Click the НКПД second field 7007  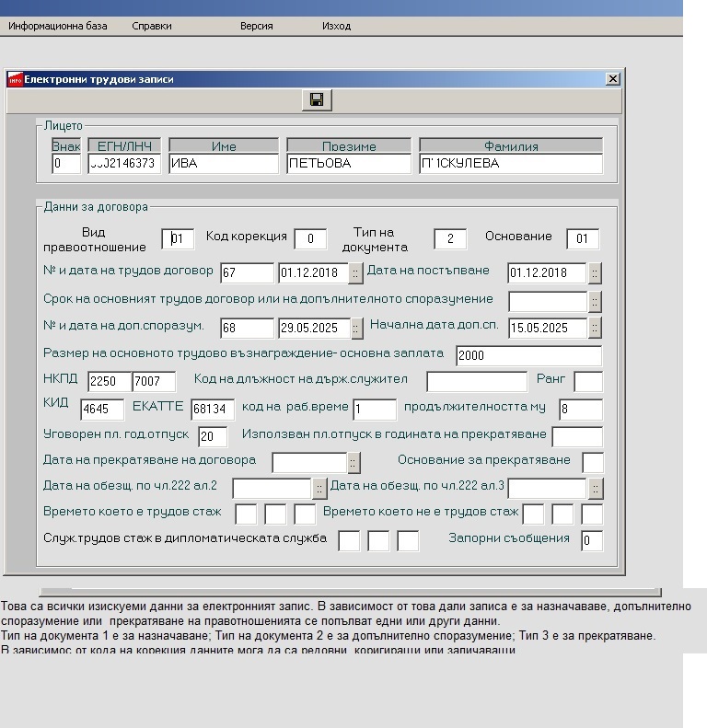(155, 382)
